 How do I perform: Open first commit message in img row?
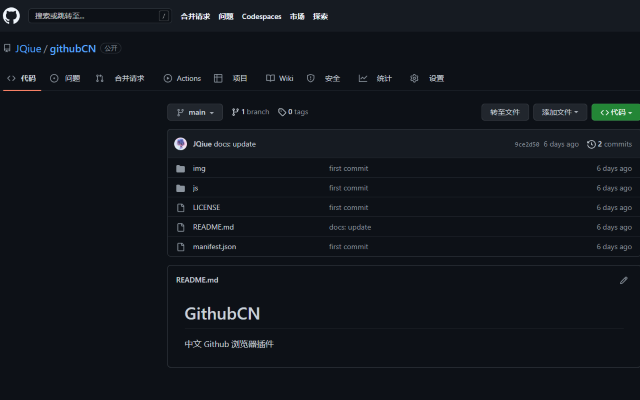click(349, 169)
